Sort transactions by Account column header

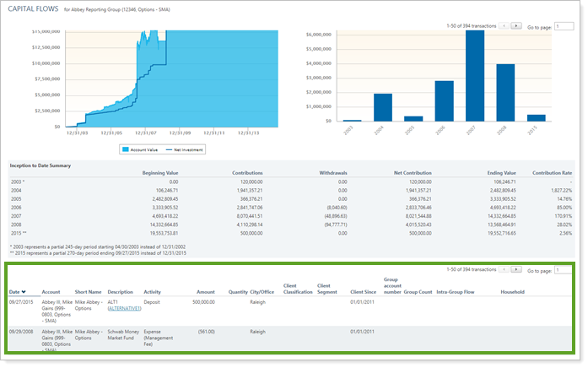click(x=51, y=292)
